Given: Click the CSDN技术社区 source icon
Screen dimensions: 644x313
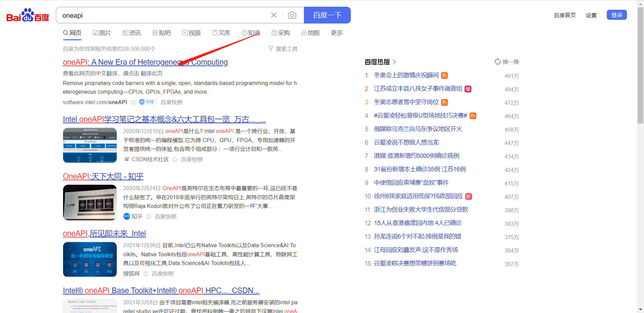Looking at the screenshot, I should coord(126,159).
